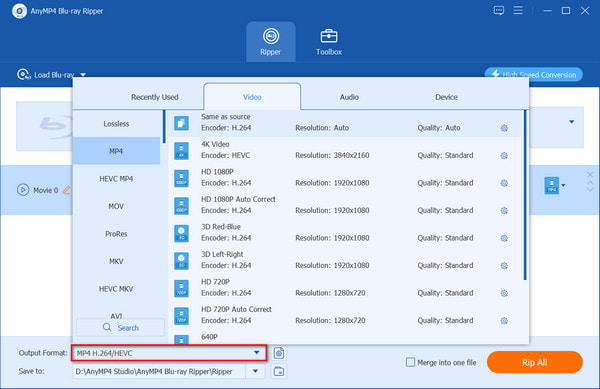
Task: Open the hamburger menu in title bar
Action: 518,10
